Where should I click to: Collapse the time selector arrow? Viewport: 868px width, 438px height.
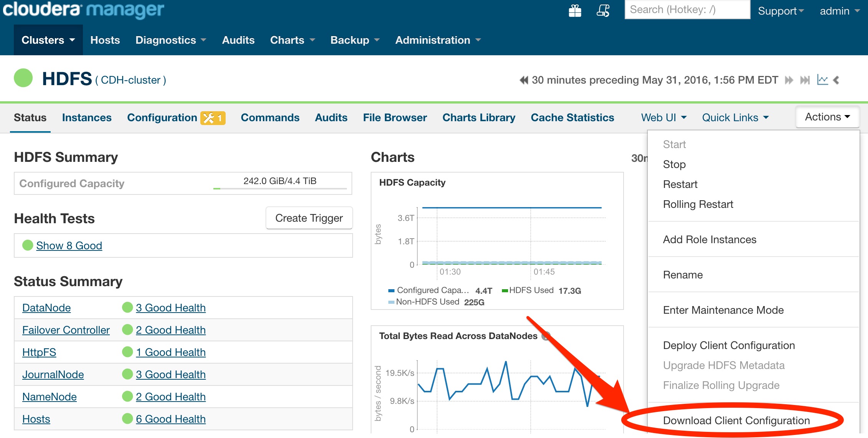837,80
